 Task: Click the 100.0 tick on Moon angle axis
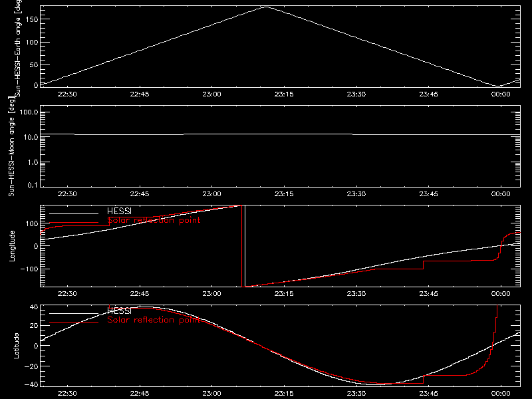pos(29,112)
